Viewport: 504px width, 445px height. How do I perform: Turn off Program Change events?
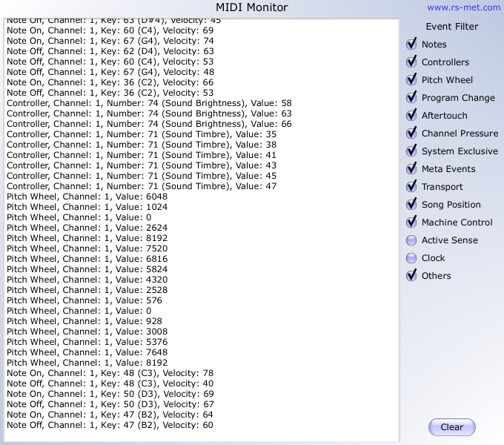pos(411,98)
